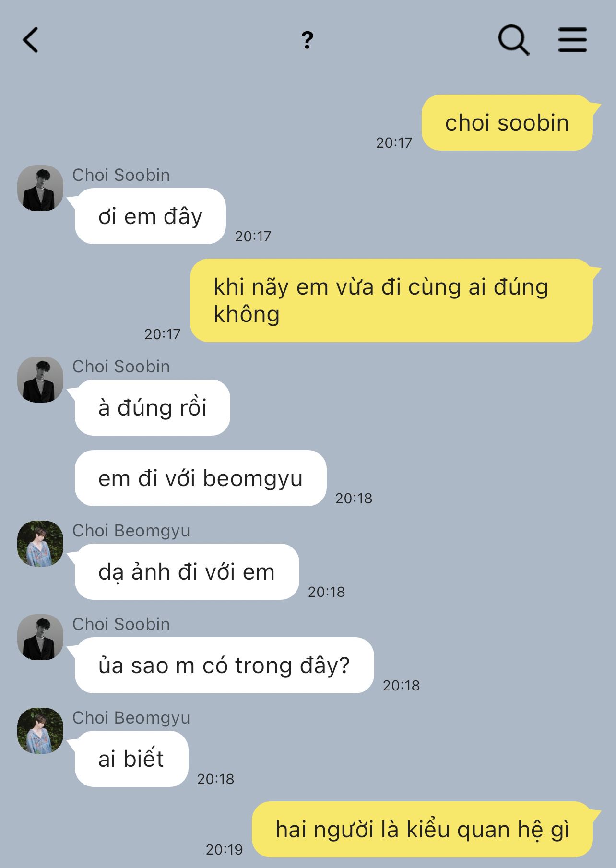616x868 pixels.
Task: Tap the 'em đi với beomgyu' message
Action: pos(201,478)
